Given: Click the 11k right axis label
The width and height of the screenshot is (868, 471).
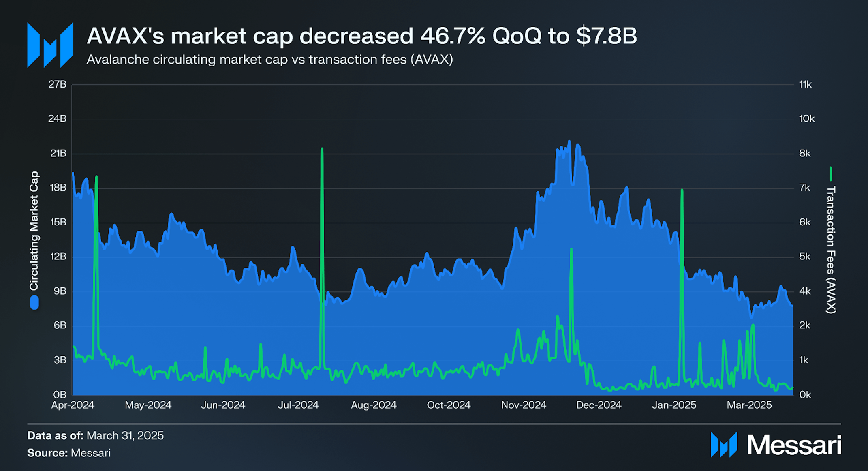Looking at the screenshot, I should [806, 84].
